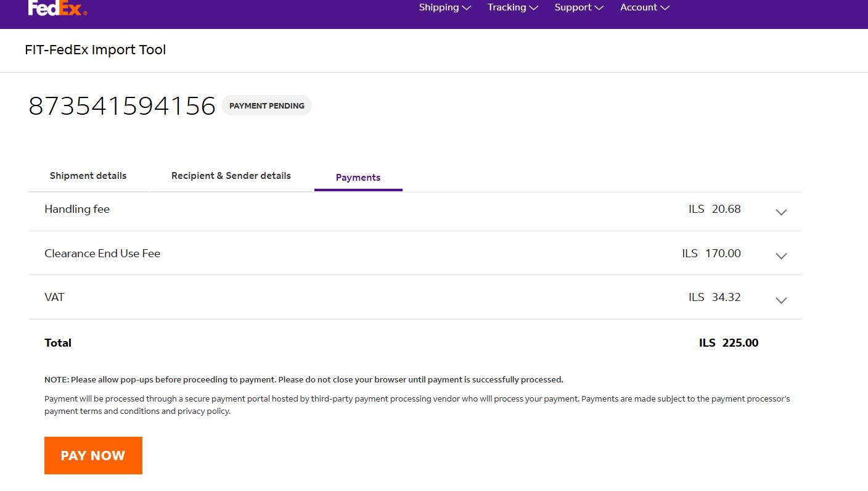Viewport: 868px width, 491px height.
Task: Expand the VAT row chevron
Action: 781,300
